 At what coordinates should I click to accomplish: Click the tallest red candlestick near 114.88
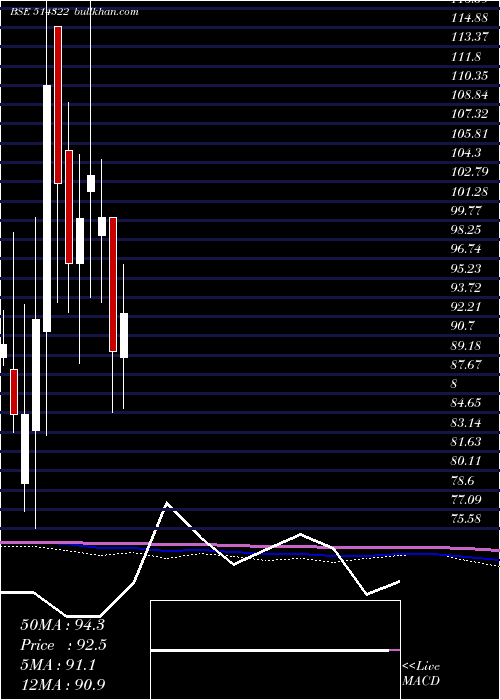coord(58,105)
